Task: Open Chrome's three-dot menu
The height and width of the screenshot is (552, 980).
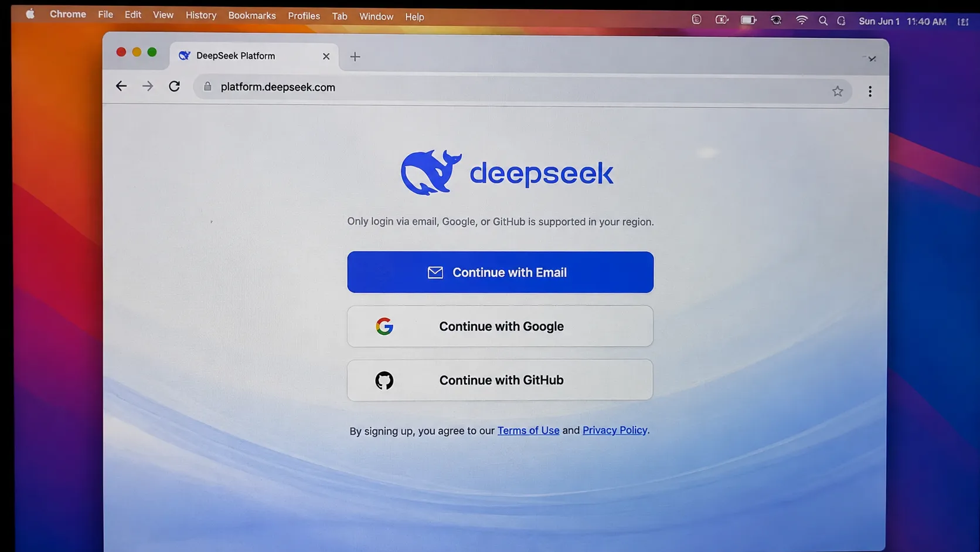Action: [x=870, y=91]
